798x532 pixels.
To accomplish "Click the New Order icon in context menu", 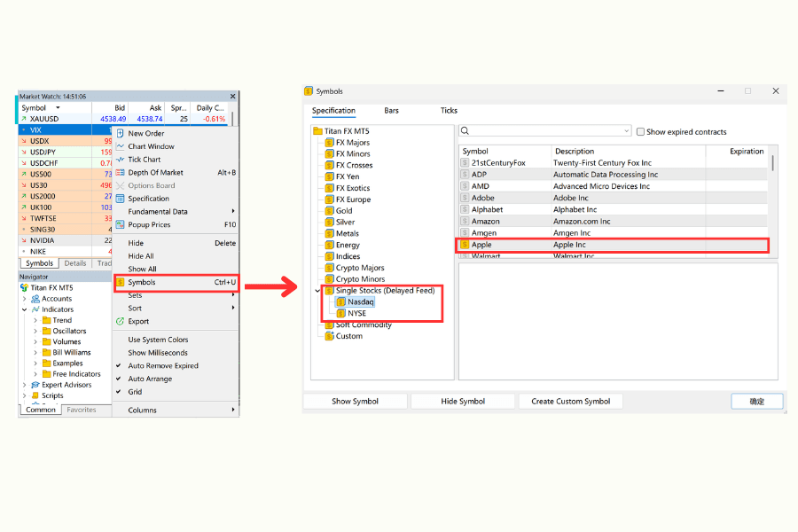I will coord(120,133).
